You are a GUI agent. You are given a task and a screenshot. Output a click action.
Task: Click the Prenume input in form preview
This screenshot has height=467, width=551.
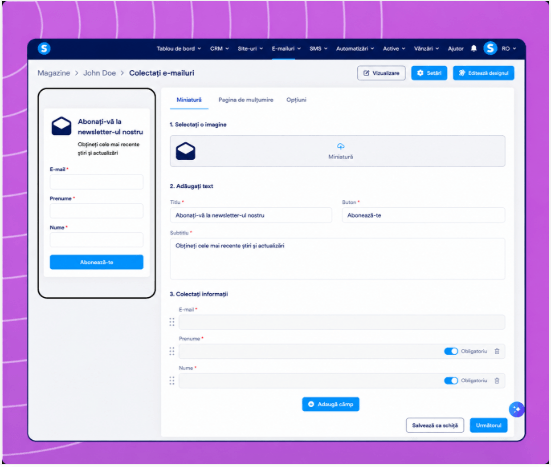point(97,211)
